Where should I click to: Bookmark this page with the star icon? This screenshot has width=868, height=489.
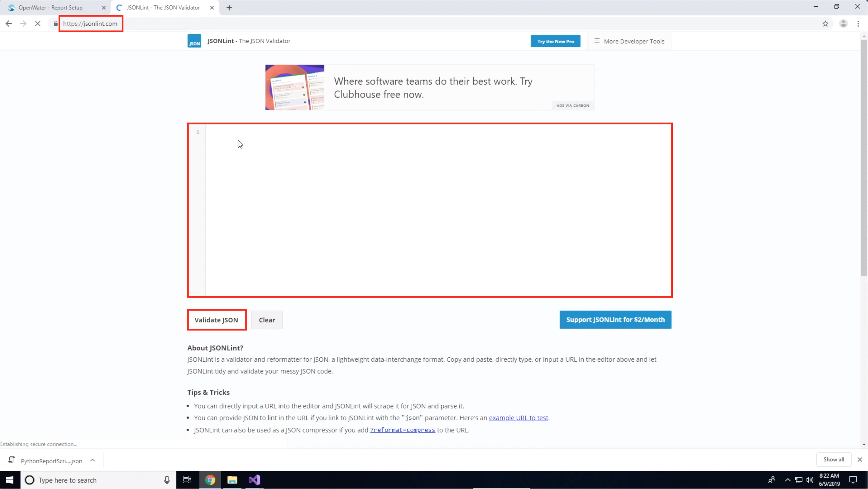825,24
